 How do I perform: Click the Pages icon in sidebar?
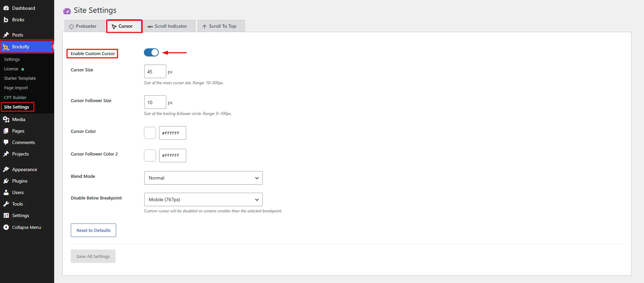tap(6, 131)
